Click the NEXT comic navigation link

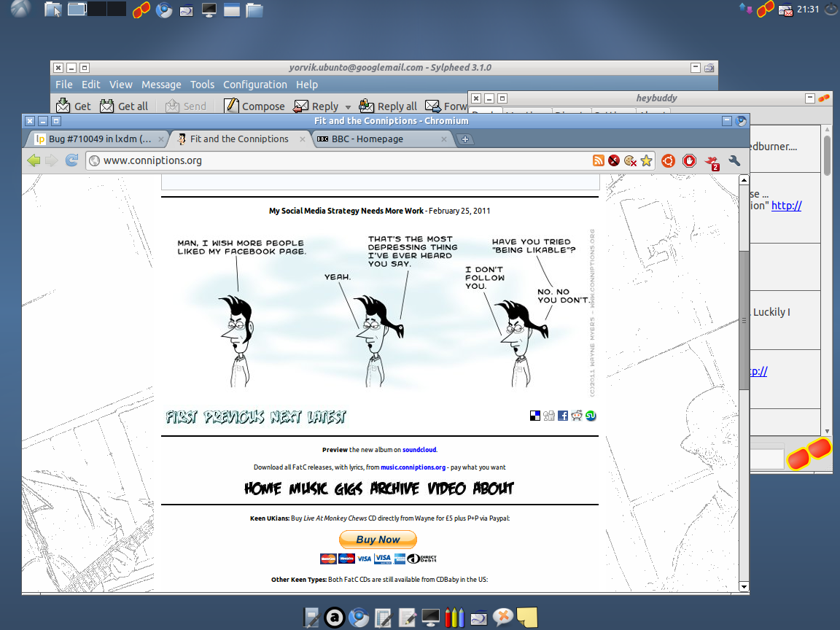[x=286, y=417]
